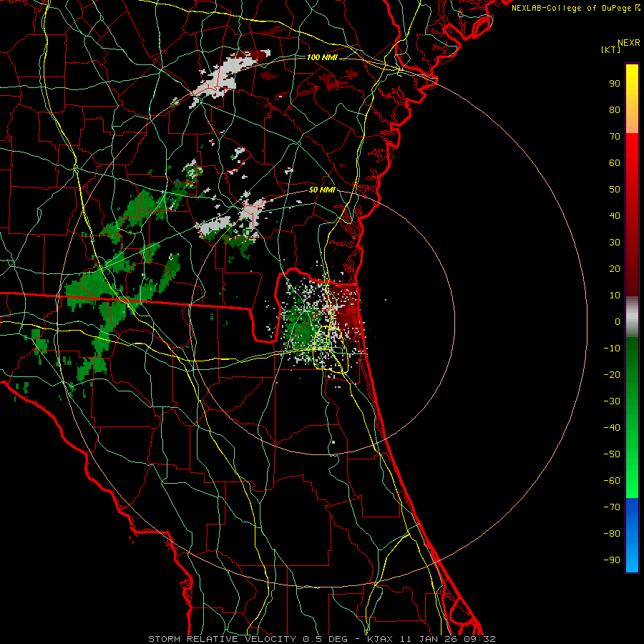Viewport: 644px width, 644px height.
Task: Click the 50 NMI range ring label
Action: pyautogui.click(x=322, y=190)
